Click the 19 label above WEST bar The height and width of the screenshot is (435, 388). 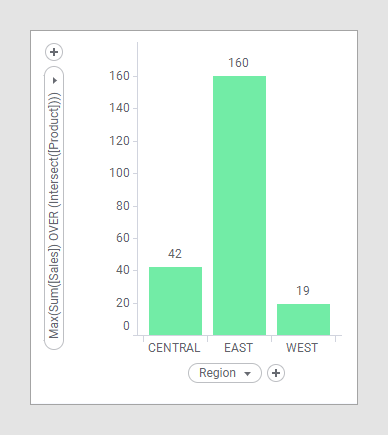(x=303, y=291)
